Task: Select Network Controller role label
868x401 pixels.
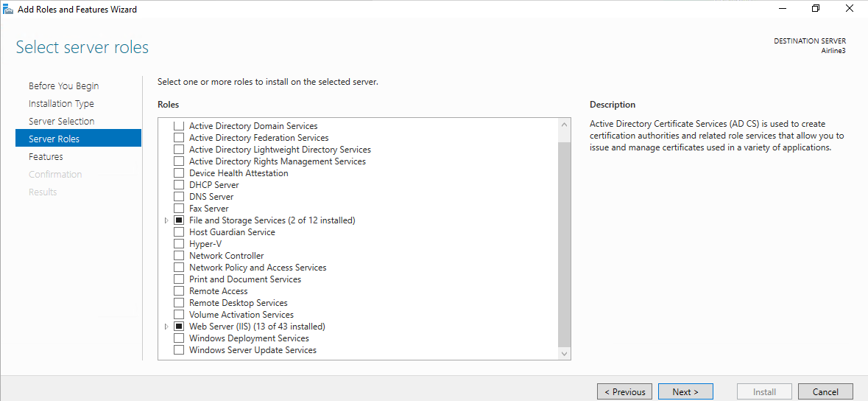Action: click(227, 256)
